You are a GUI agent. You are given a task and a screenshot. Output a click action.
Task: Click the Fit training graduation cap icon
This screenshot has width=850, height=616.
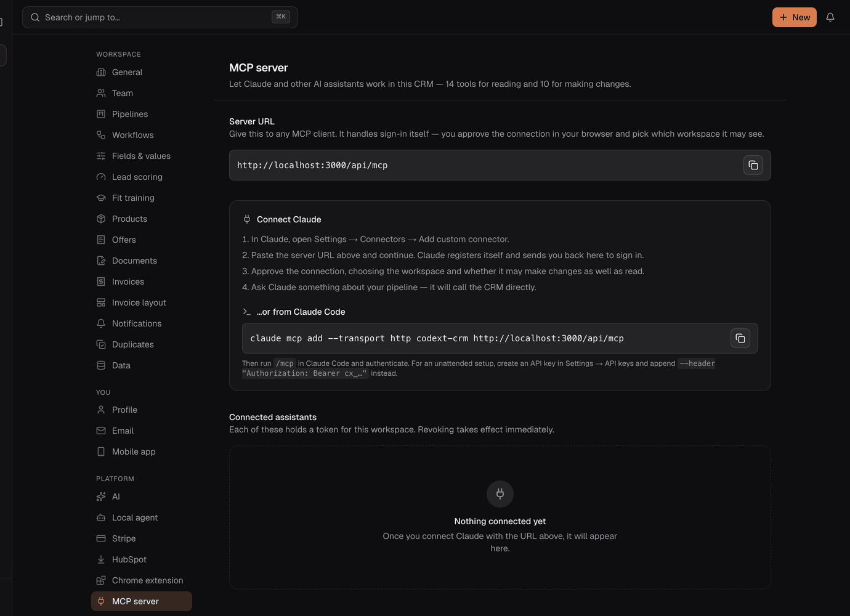[101, 198]
